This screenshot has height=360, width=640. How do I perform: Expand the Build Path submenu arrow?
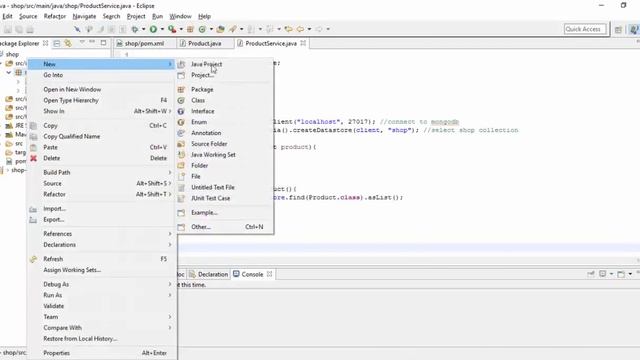point(170,172)
